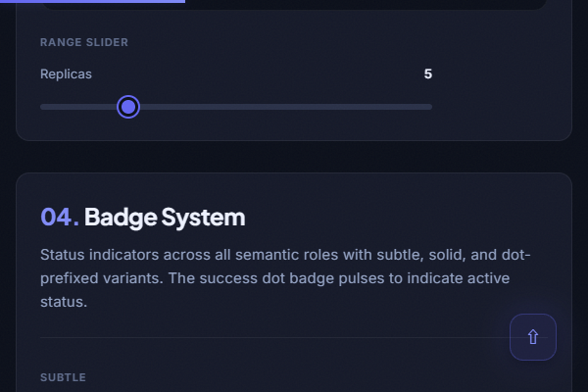
Task: Set Replicas slider to its far left end
Action: click(x=41, y=107)
